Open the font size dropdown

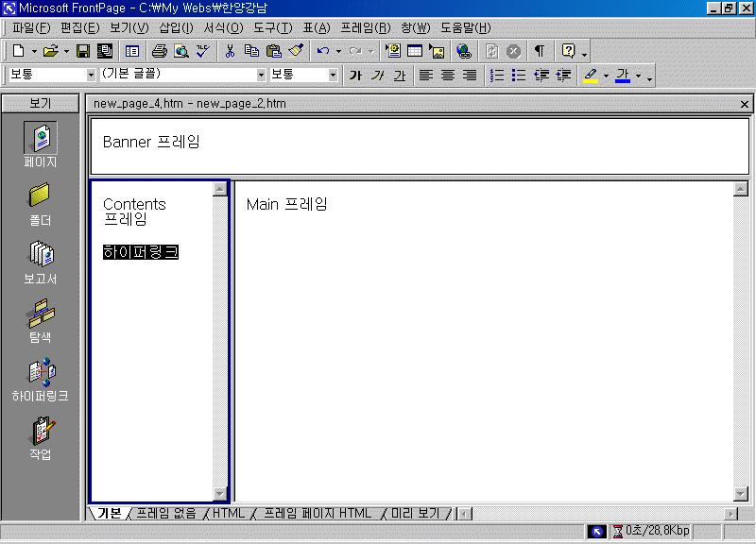tap(333, 75)
